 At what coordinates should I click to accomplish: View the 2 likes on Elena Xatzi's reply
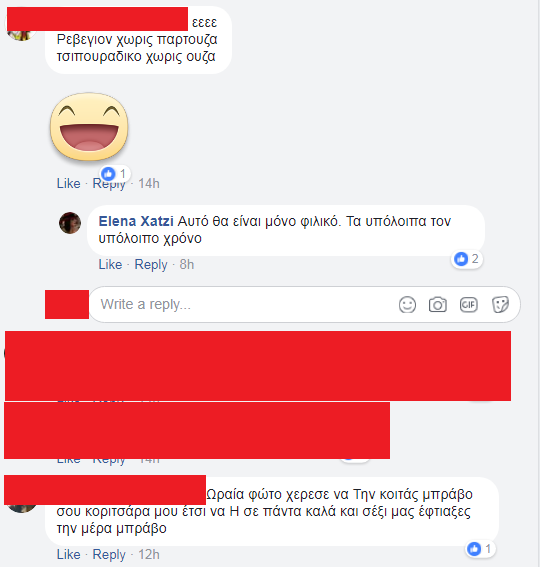[467, 259]
